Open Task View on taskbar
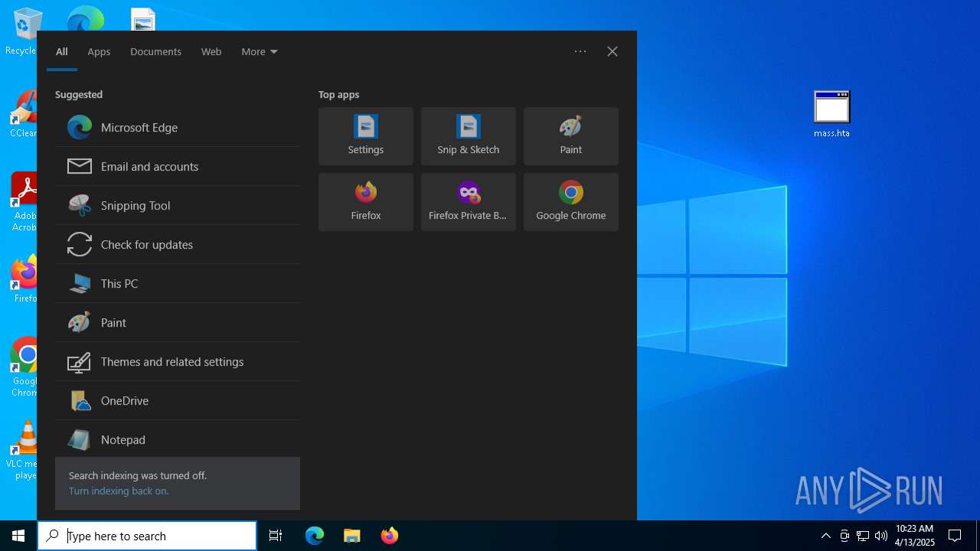Image resolution: width=980 pixels, height=551 pixels. tap(276, 536)
